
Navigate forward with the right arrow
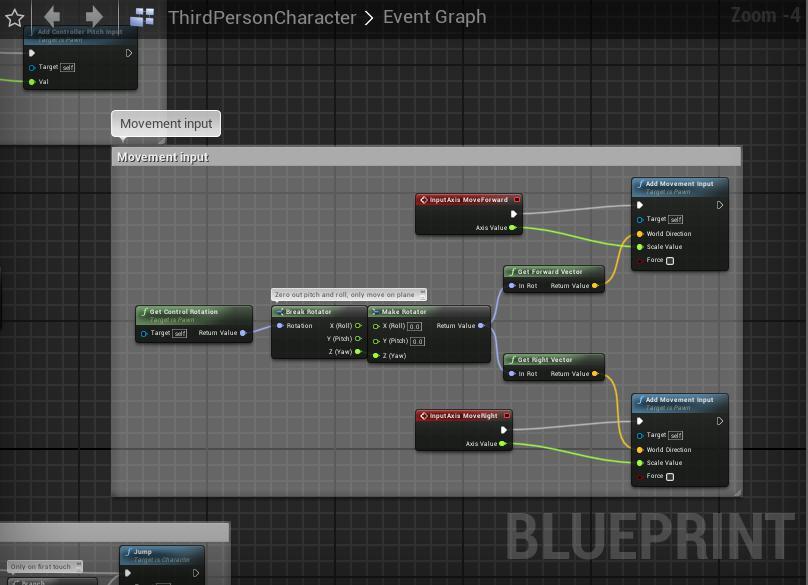coord(94,16)
